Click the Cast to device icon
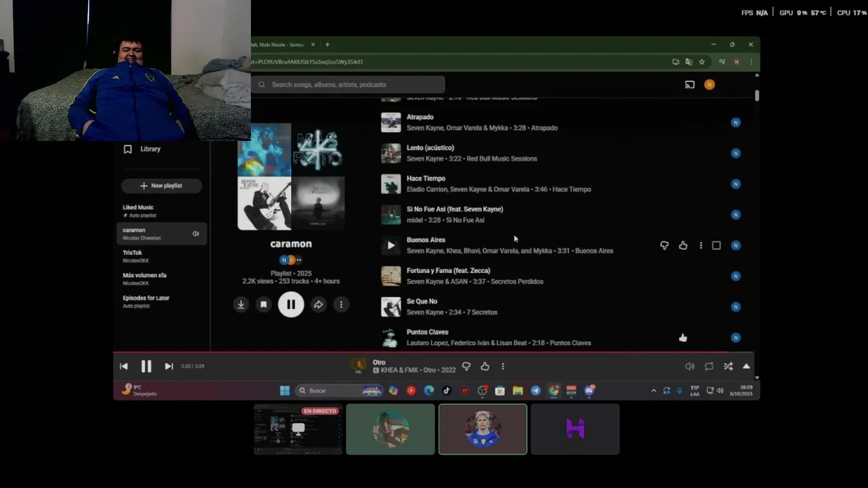The image size is (868, 488). (x=690, y=85)
